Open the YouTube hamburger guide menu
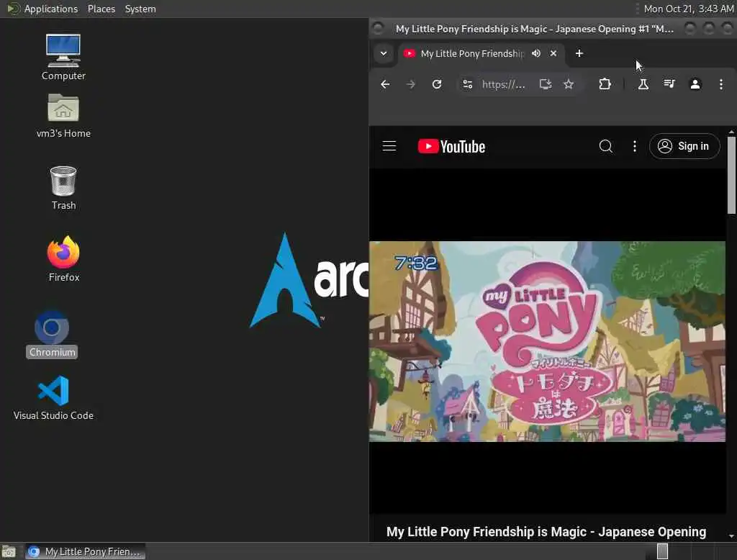737x560 pixels. [x=389, y=146]
